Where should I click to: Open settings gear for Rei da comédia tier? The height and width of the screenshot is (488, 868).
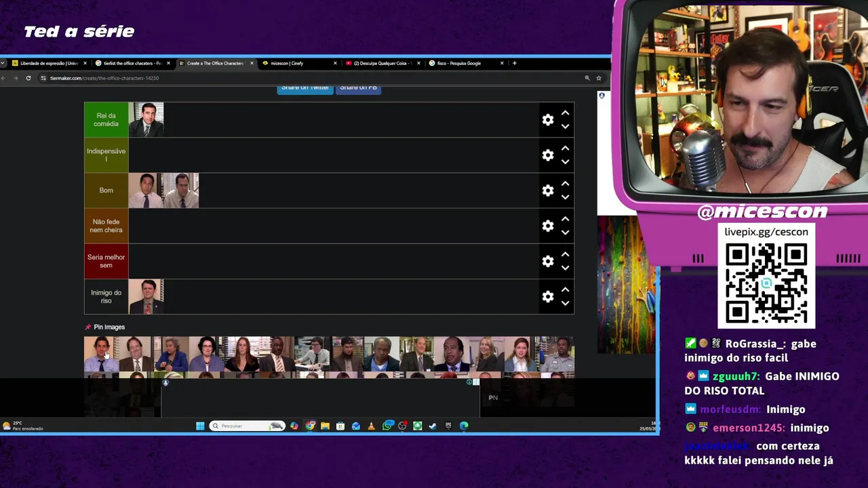(x=548, y=120)
